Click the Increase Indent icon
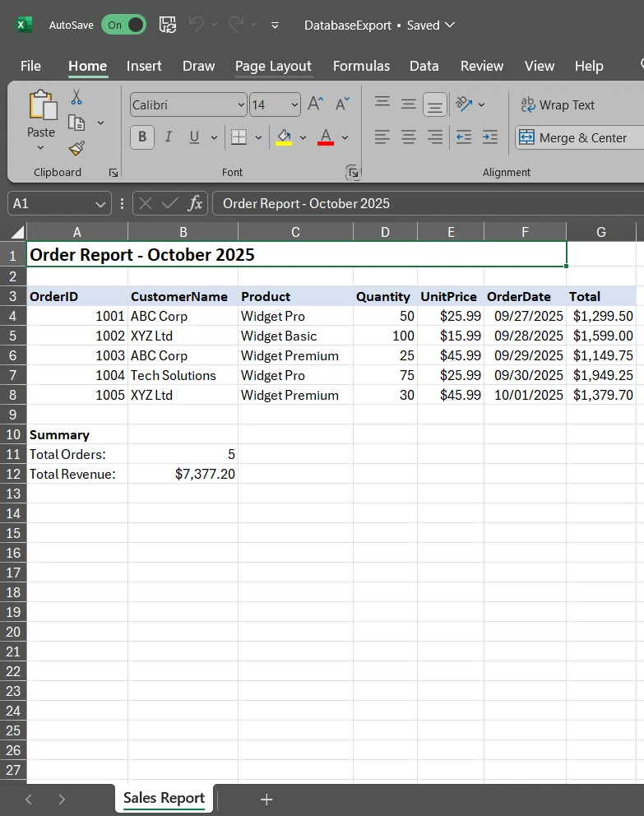Viewport: 644px width, 816px height. (x=490, y=137)
